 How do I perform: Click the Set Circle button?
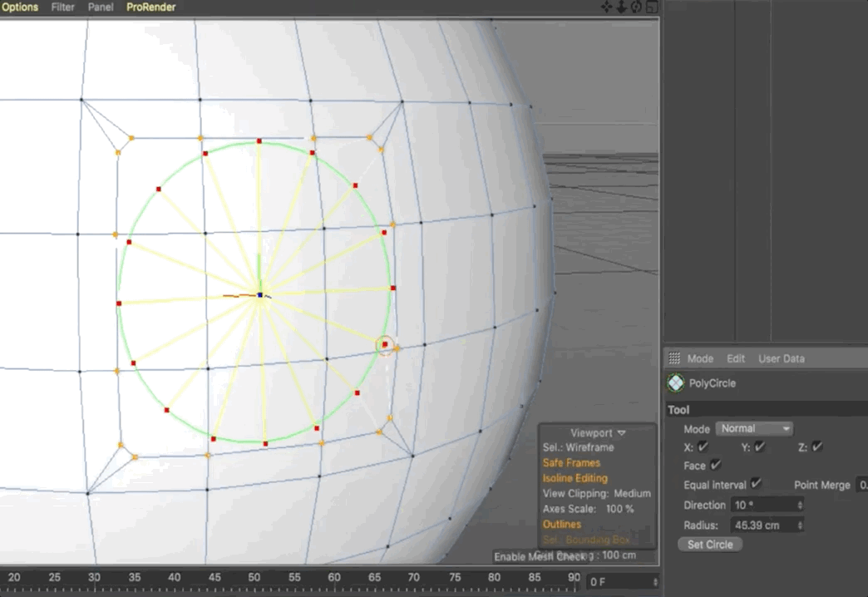click(x=710, y=545)
